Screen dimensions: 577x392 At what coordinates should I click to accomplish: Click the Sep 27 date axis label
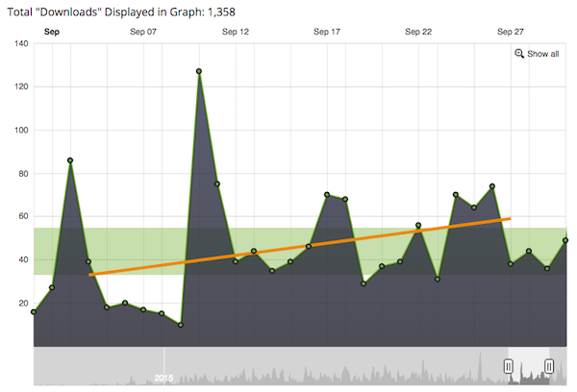[510, 32]
